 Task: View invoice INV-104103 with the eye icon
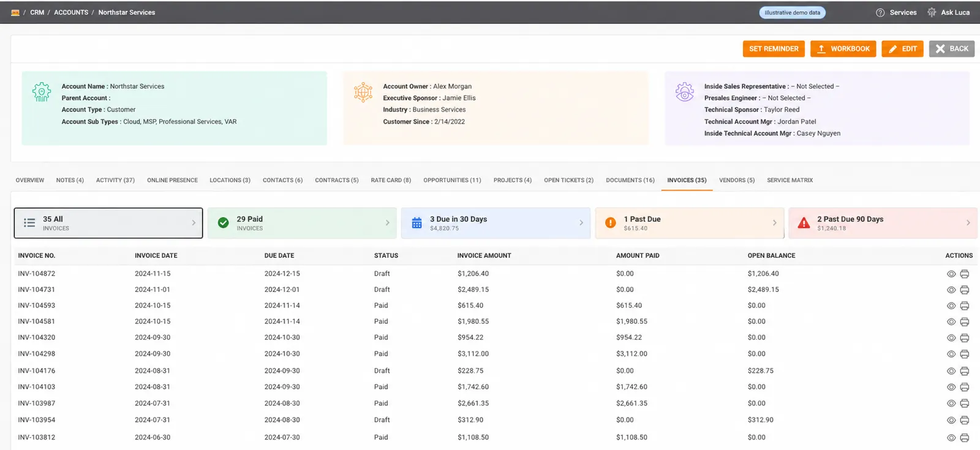(951, 388)
